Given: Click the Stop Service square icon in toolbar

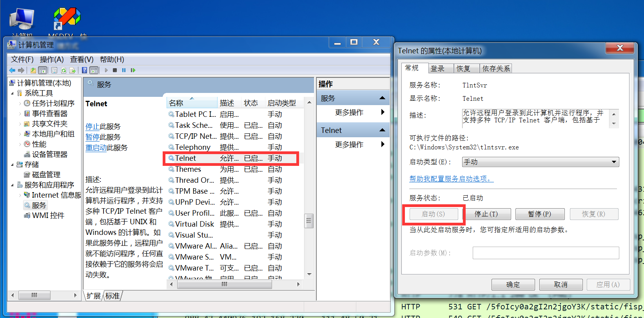Looking at the screenshot, I should [115, 70].
